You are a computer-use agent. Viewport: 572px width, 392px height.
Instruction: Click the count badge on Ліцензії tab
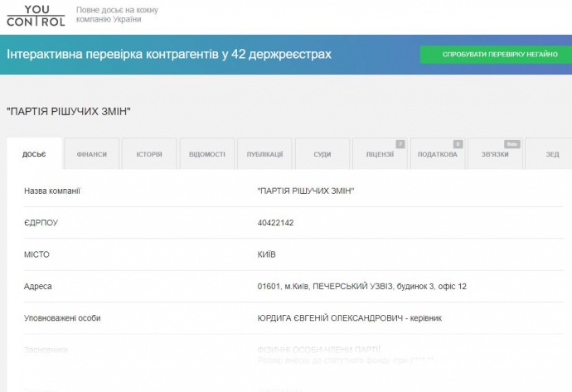click(400, 144)
